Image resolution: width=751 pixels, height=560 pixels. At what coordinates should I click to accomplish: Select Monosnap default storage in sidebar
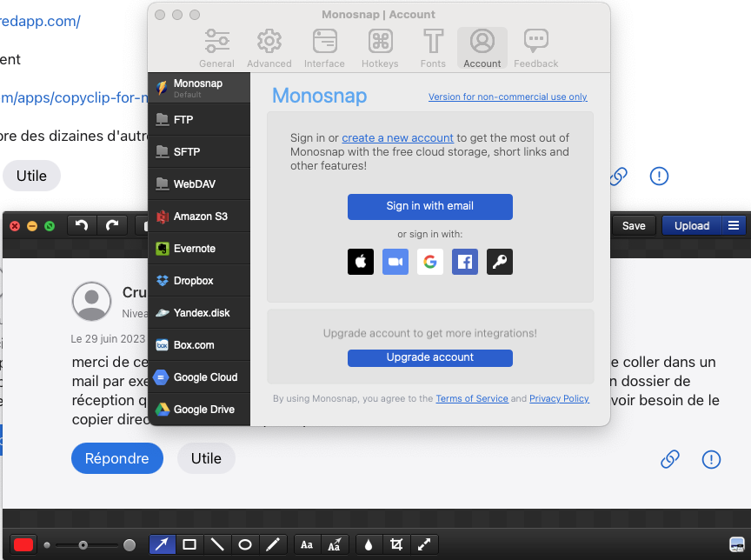coord(199,88)
